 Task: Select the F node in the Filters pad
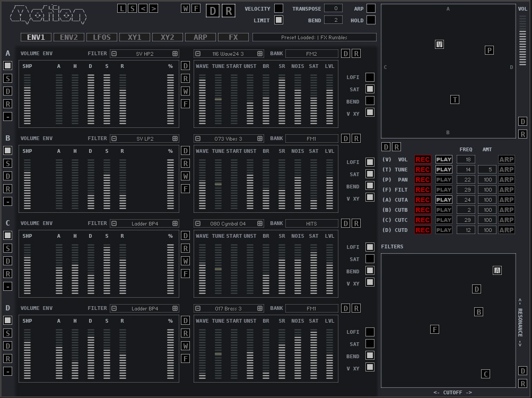tap(434, 330)
